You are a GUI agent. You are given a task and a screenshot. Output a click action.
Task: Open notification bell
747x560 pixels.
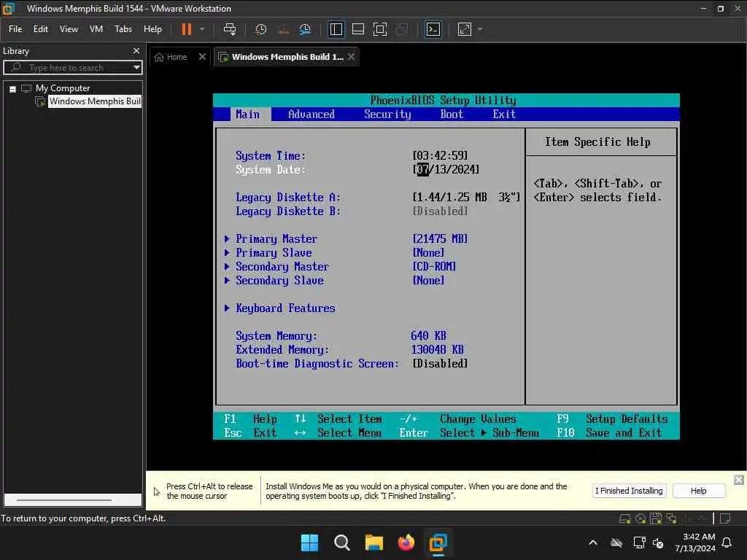pos(727,542)
